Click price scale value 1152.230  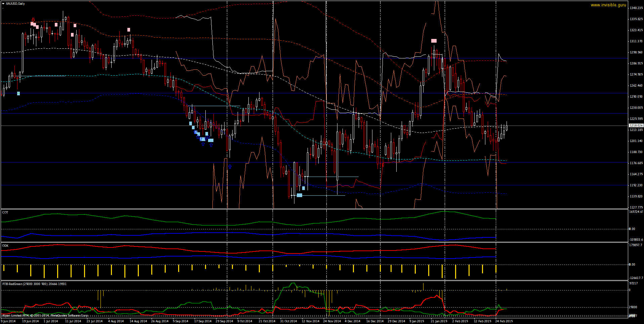coord(636,185)
